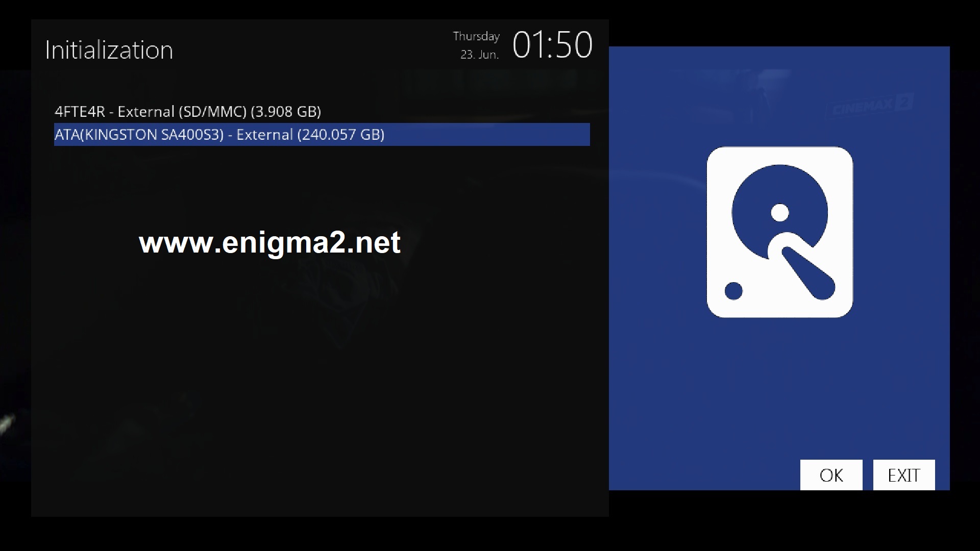Click the 4FTE4R device name

click(x=80, y=111)
